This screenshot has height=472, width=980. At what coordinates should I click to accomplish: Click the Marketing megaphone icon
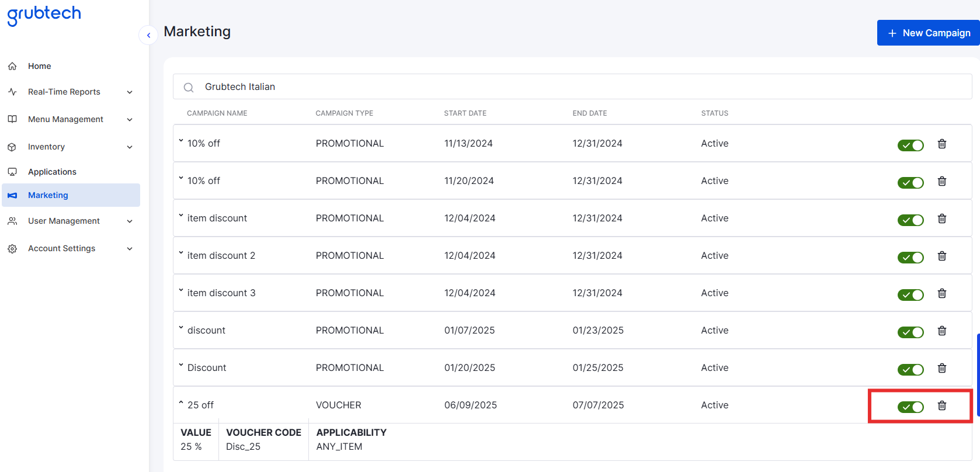tap(12, 195)
